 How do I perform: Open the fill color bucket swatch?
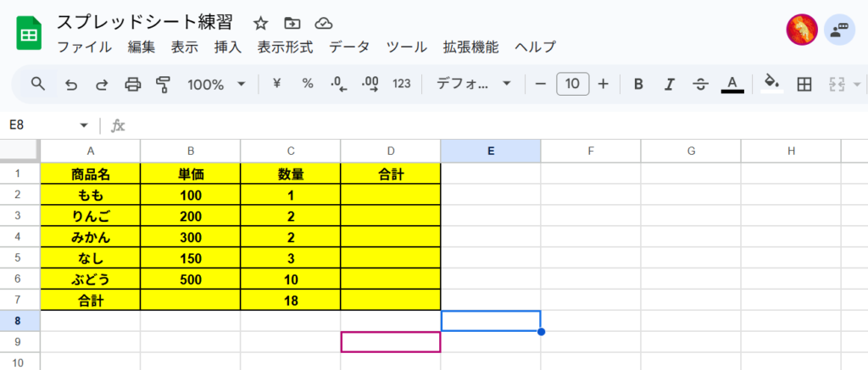tap(772, 84)
